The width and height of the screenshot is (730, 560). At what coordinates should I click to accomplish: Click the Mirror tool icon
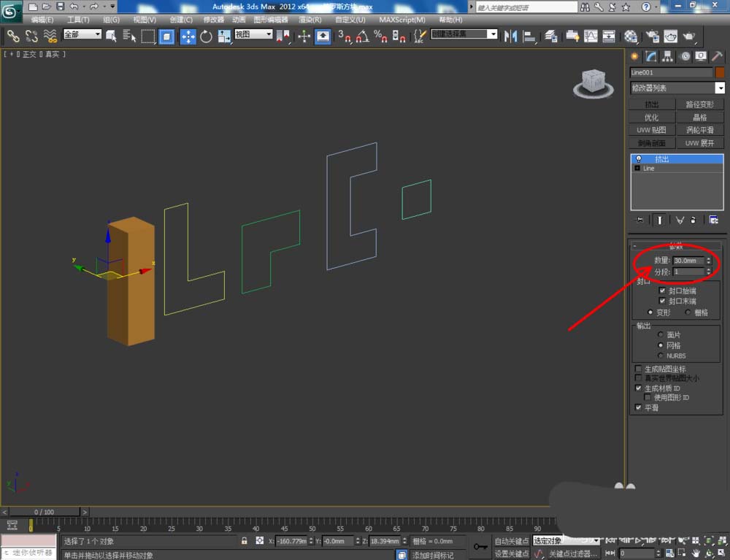point(511,36)
